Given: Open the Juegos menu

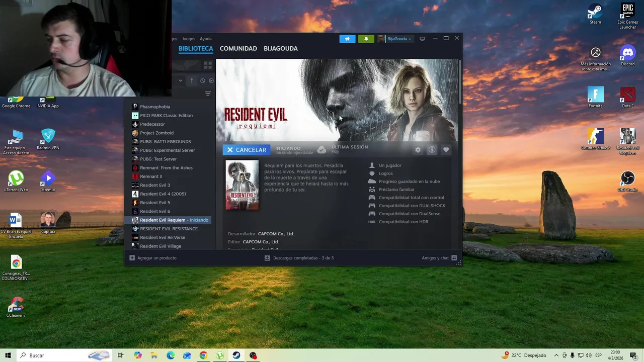Looking at the screenshot, I should [189, 39].
